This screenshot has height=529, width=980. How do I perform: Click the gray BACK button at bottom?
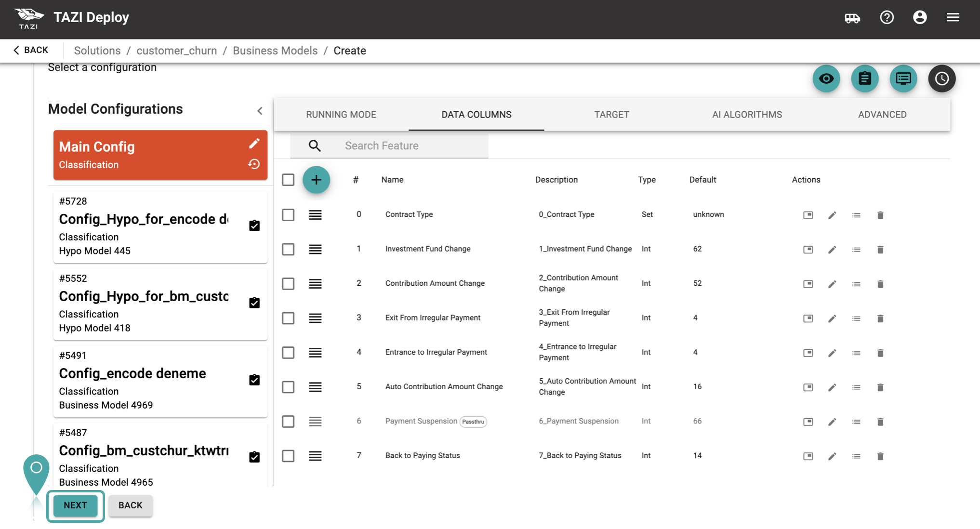(131, 505)
